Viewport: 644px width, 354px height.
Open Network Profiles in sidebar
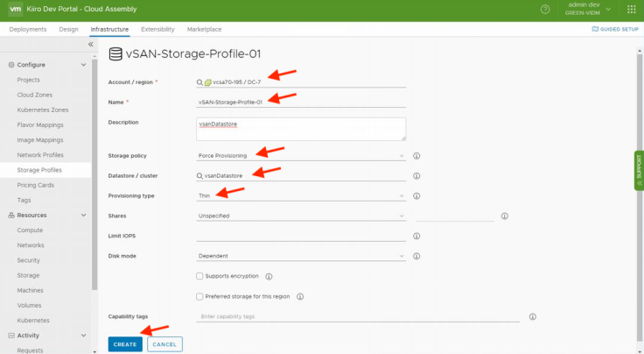pos(40,155)
